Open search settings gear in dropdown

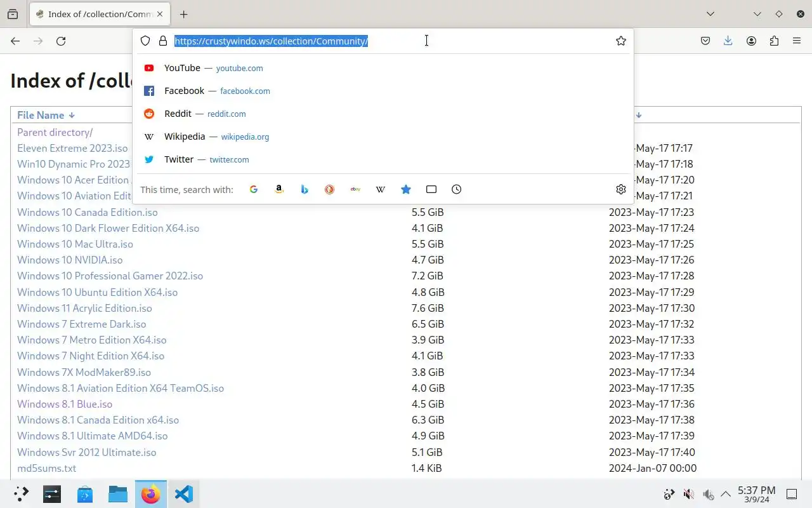tap(621, 189)
